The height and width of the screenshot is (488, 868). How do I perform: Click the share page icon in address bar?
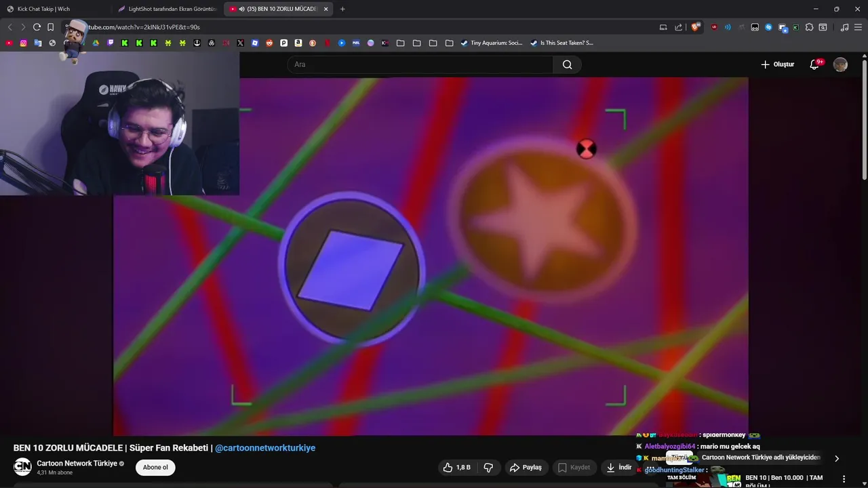point(679,27)
